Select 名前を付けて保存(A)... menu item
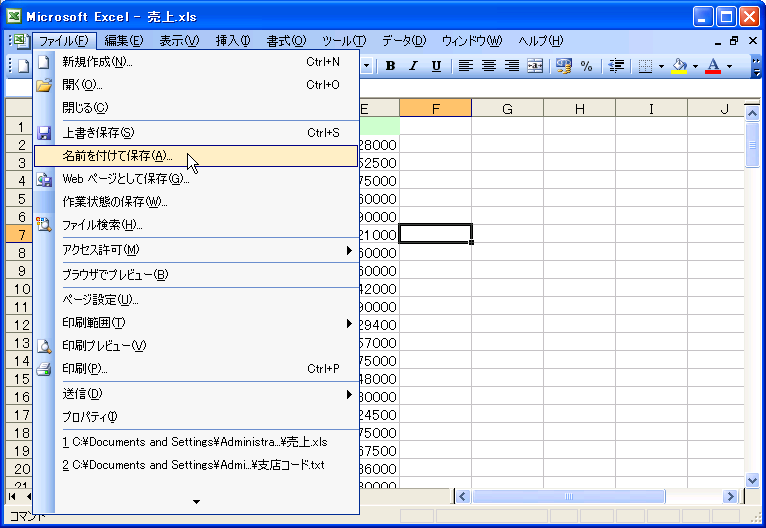Viewport: 766px width, 528px height. (x=196, y=156)
